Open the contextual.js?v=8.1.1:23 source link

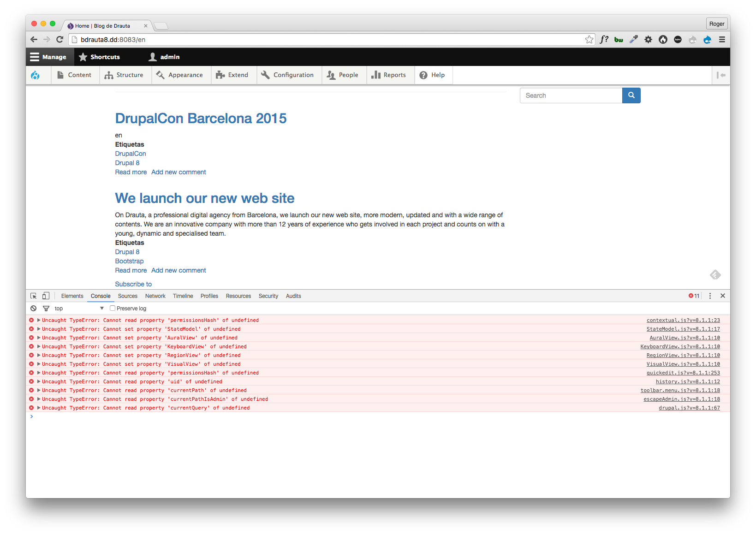click(683, 320)
